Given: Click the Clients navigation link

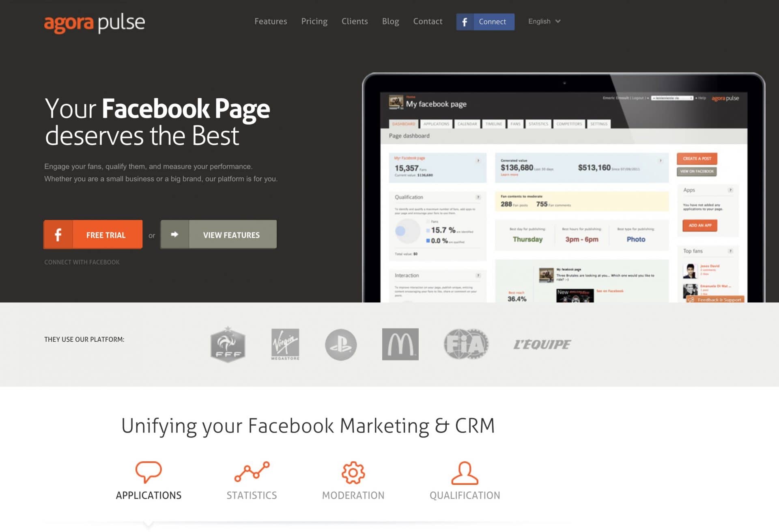Looking at the screenshot, I should pyautogui.click(x=355, y=21).
